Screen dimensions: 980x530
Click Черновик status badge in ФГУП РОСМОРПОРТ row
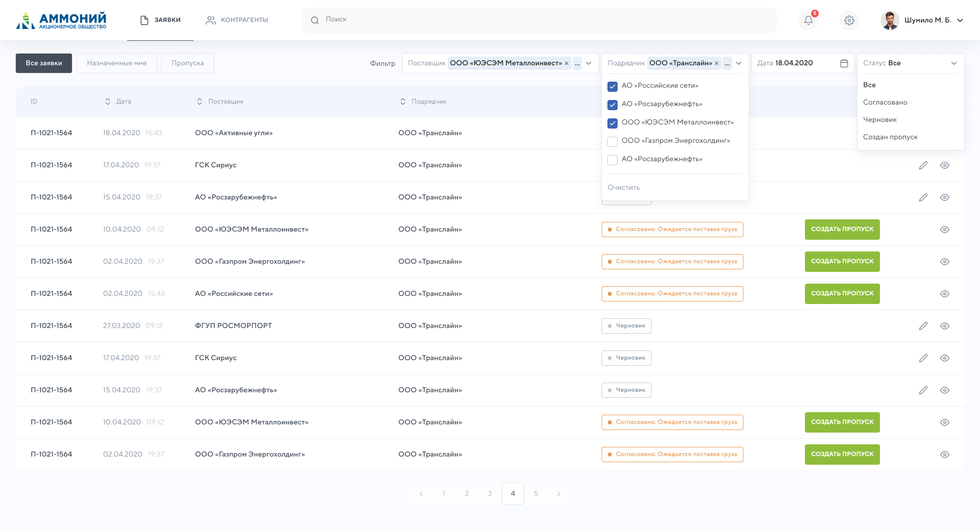click(x=626, y=326)
